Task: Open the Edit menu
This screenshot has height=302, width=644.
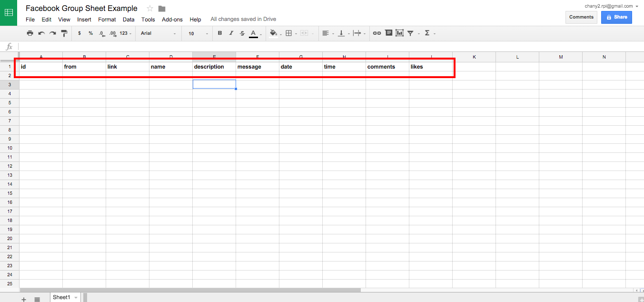Action: (x=46, y=20)
